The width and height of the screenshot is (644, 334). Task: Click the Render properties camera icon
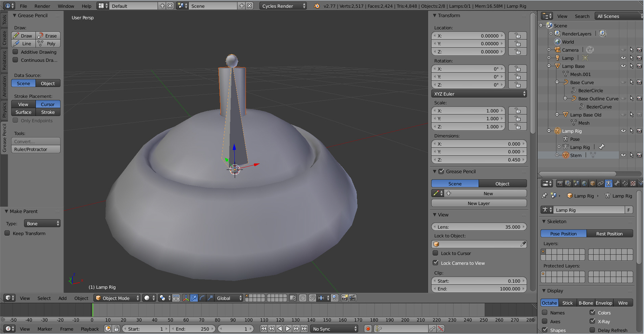(560, 184)
